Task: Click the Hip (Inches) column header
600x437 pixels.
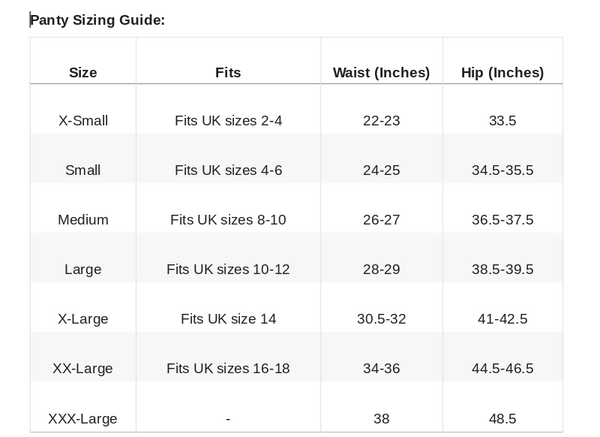Action: (502, 72)
